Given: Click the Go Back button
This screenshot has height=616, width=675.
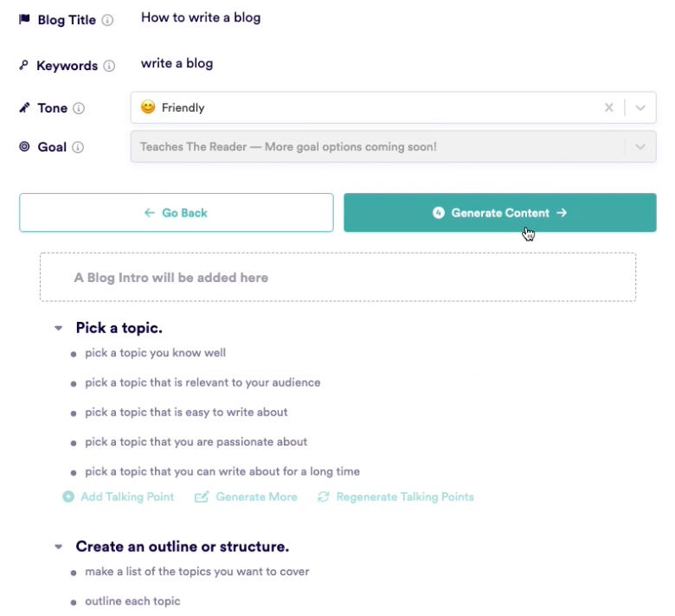Looking at the screenshot, I should [176, 213].
